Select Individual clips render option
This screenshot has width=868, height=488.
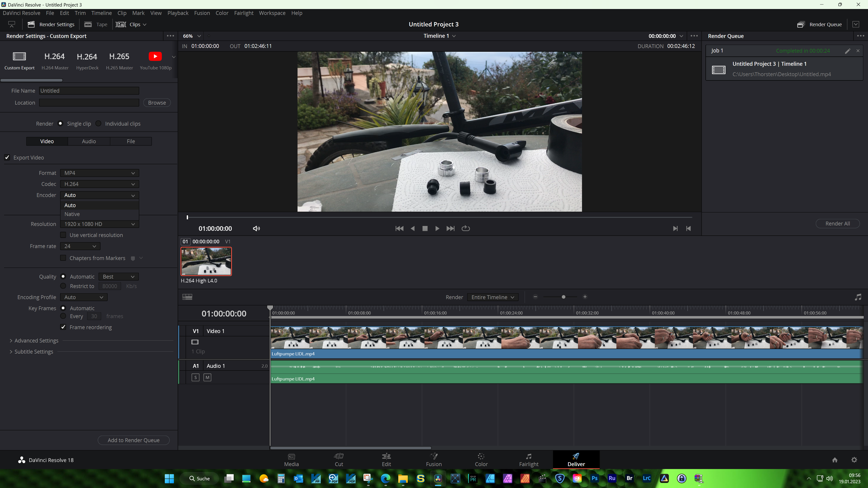point(98,123)
